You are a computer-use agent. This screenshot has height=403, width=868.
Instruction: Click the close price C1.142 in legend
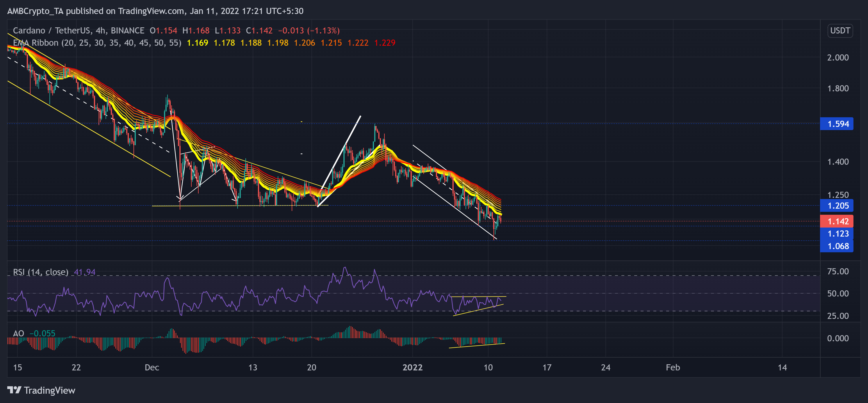[259, 31]
